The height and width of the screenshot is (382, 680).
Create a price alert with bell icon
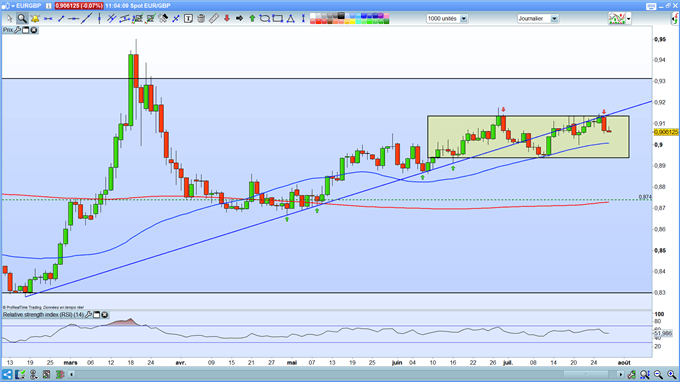click(35, 19)
